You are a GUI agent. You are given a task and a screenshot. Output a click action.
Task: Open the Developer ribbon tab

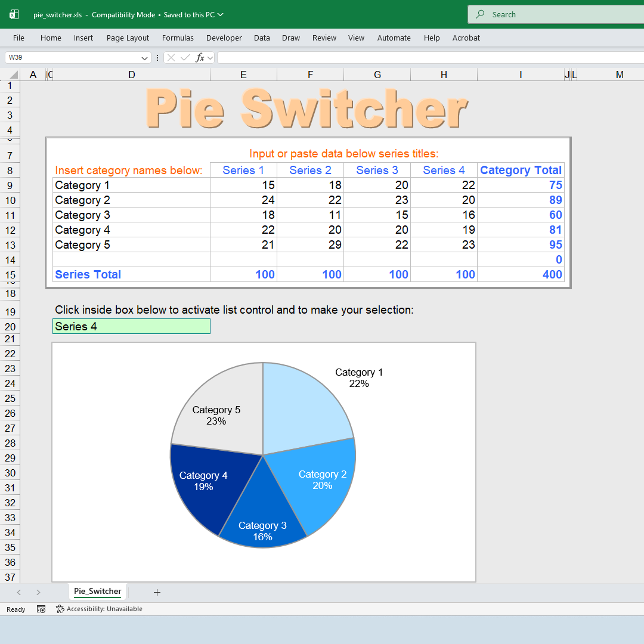224,38
